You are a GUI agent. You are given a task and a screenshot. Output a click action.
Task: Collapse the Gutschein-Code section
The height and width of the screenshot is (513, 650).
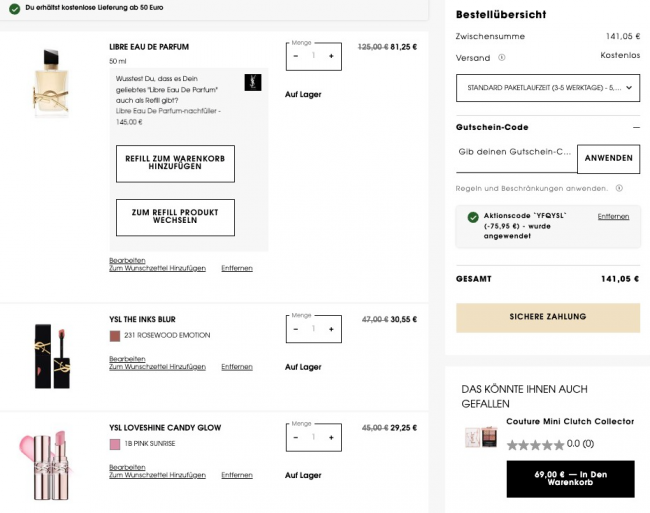click(x=636, y=128)
